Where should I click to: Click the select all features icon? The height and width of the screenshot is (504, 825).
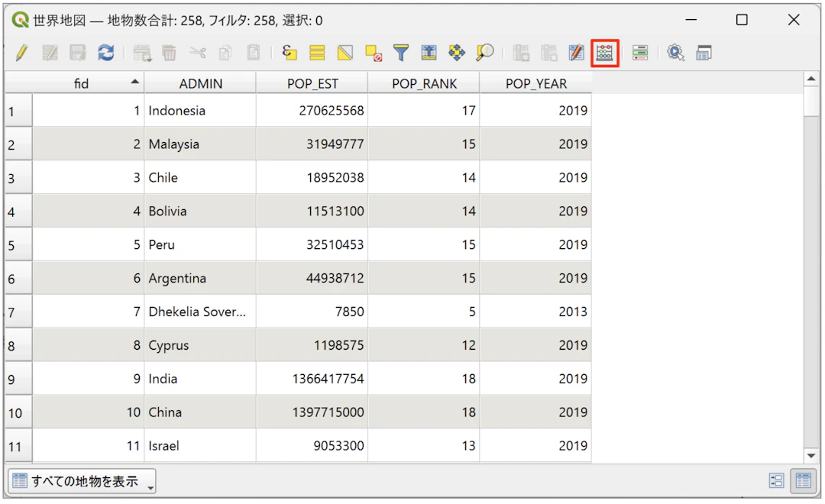click(x=317, y=53)
